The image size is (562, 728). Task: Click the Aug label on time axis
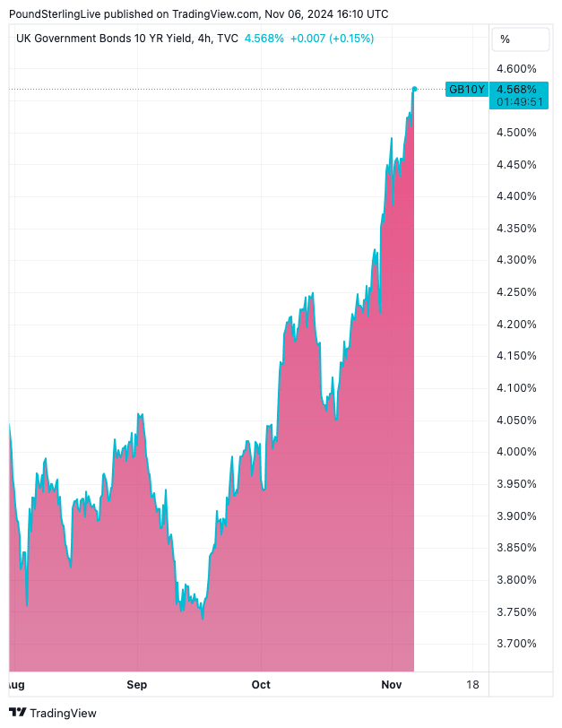14,685
